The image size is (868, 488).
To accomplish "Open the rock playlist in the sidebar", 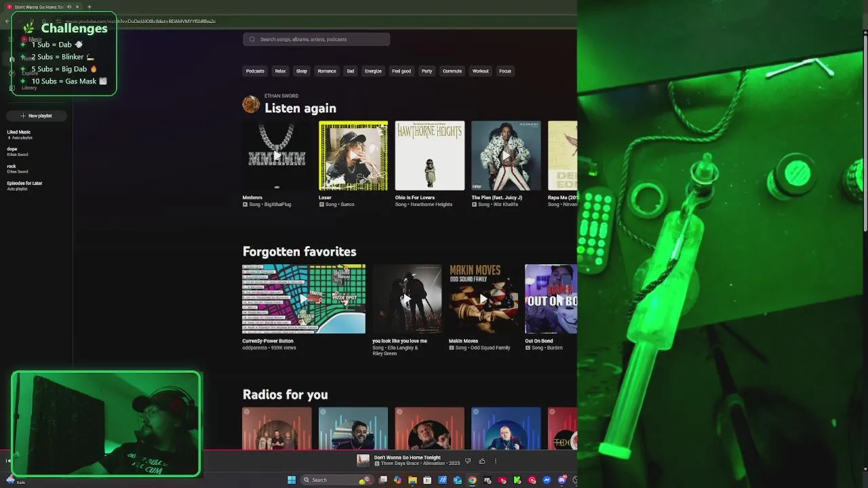I will pyautogui.click(x=18, y=168).
